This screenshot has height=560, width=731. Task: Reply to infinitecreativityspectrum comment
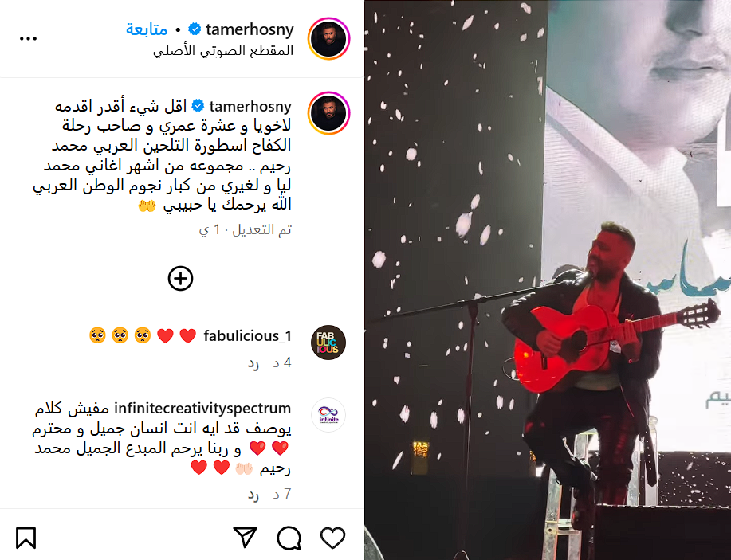(253, 495)
